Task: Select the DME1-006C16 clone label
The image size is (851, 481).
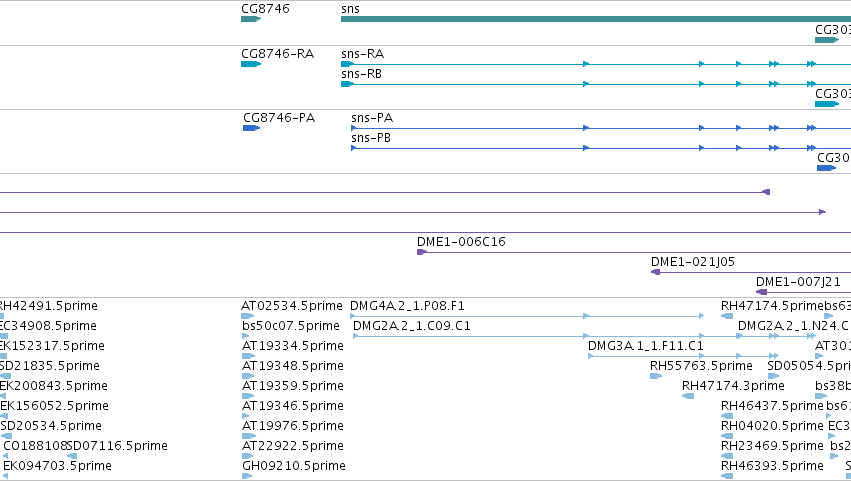Action: (x=461, y=242)
